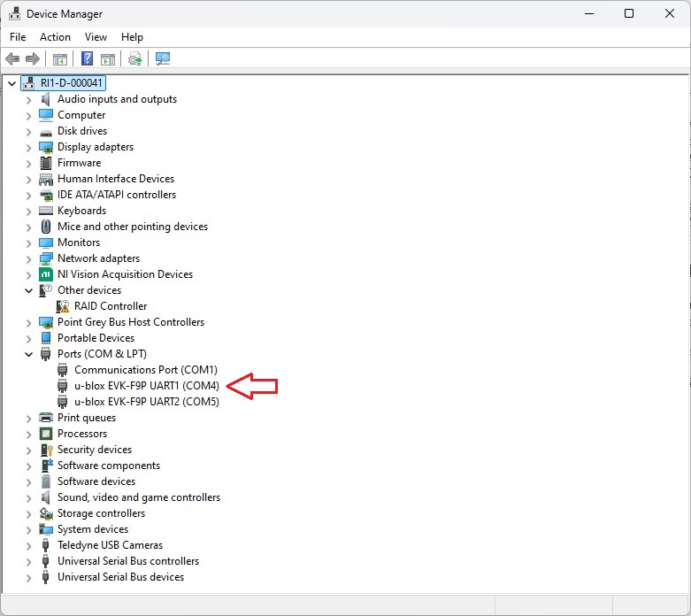This screenshot has width=691, height=616.
Task: Expand Universal Serial Bus controllers category
Action: (x=28, y=562)
